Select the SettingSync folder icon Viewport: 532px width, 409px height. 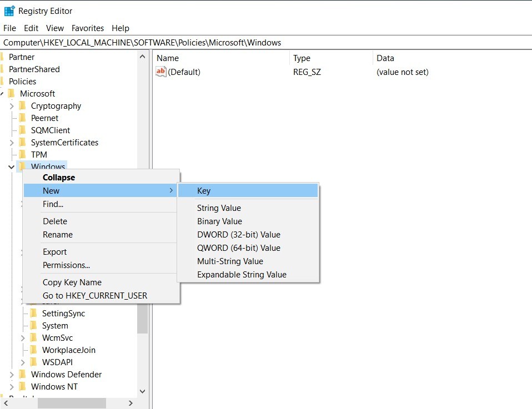(x=33, y=314)
